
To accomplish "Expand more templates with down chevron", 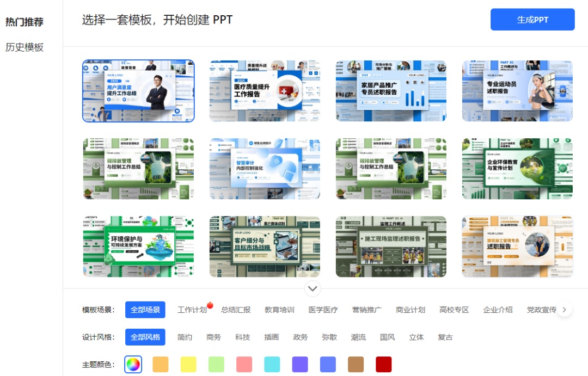I will [x=313, y=288].
